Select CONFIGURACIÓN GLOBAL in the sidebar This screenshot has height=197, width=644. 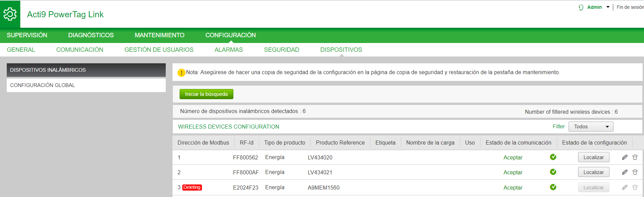pyautogui.click(x=43, y=85)
